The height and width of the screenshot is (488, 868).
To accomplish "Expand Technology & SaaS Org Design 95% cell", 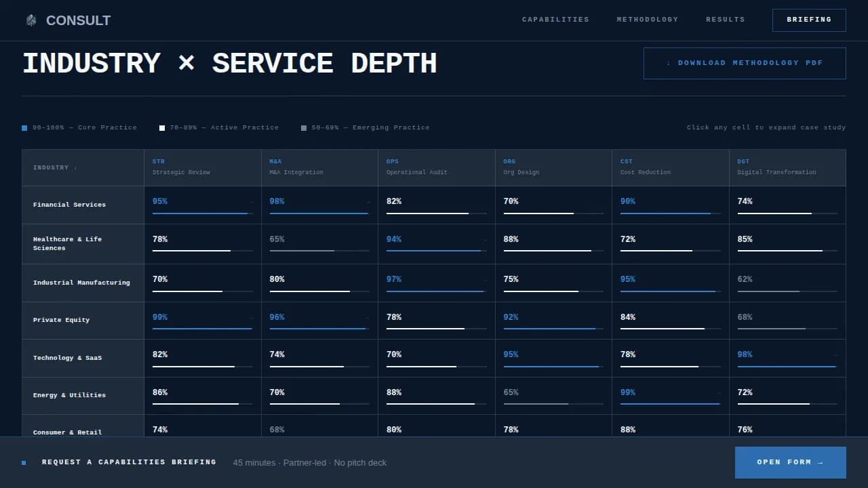I will coord(553,358).
